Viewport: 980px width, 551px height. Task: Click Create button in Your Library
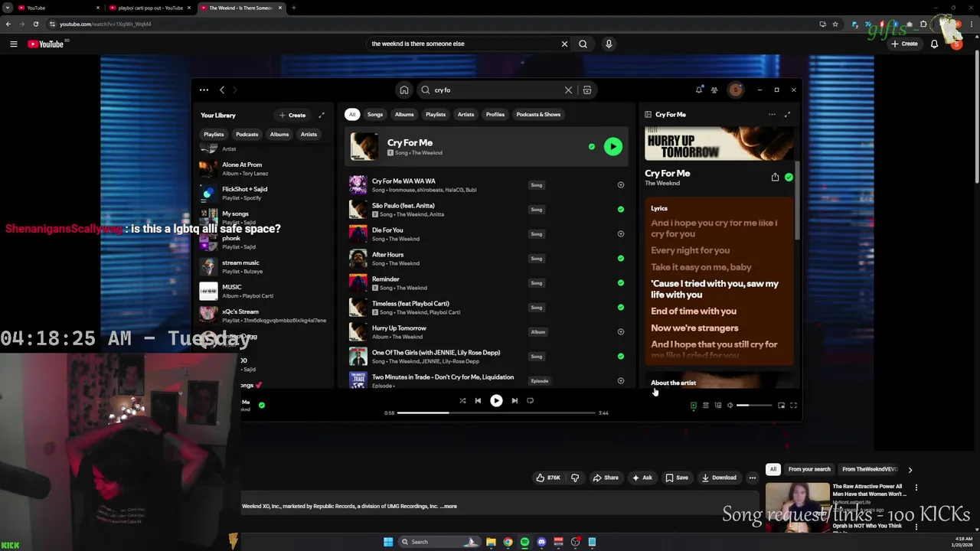[x=292, y=115]
